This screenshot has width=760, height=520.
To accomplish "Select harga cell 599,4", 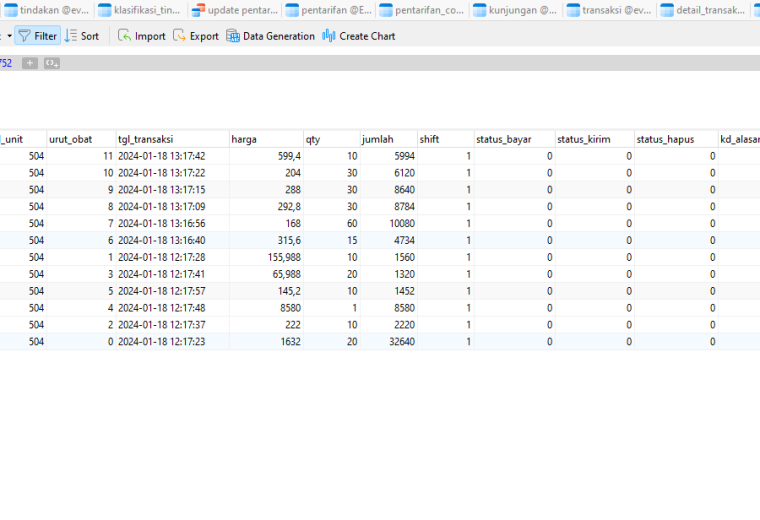I will [x=266, y=156].
